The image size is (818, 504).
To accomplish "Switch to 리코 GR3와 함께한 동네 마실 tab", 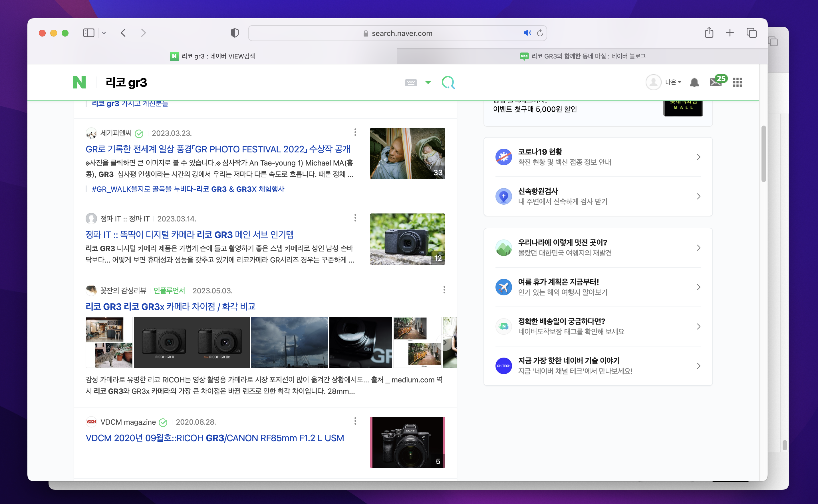I will pos(582,56).
